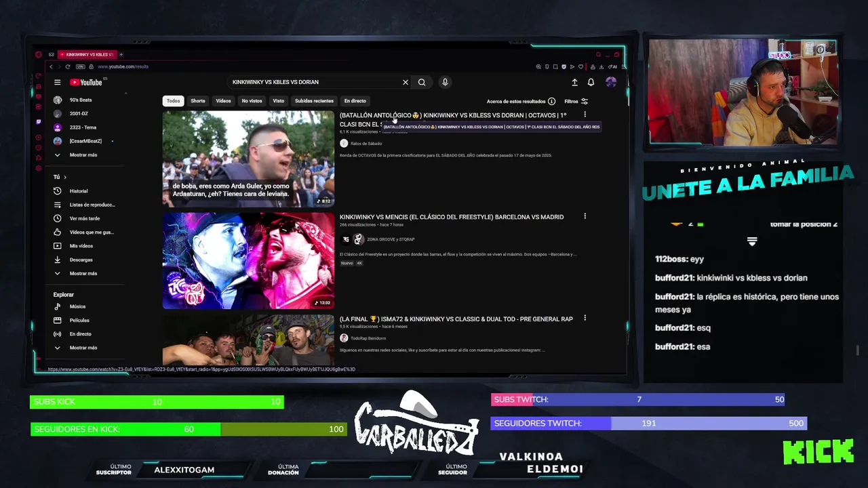This screenshot has height=488, width=868.
Task: Open La Final Isma72 & Kinkiwinky title
Action: point(456,319)
